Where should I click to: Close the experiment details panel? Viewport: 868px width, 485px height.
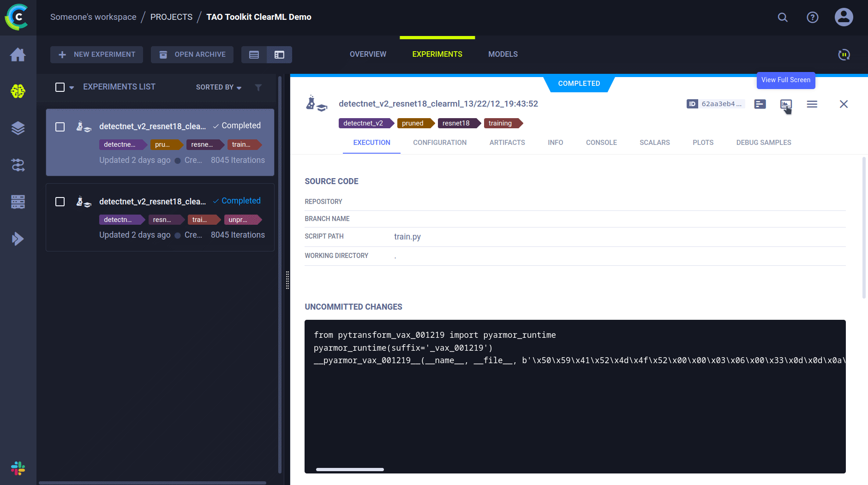844,104
